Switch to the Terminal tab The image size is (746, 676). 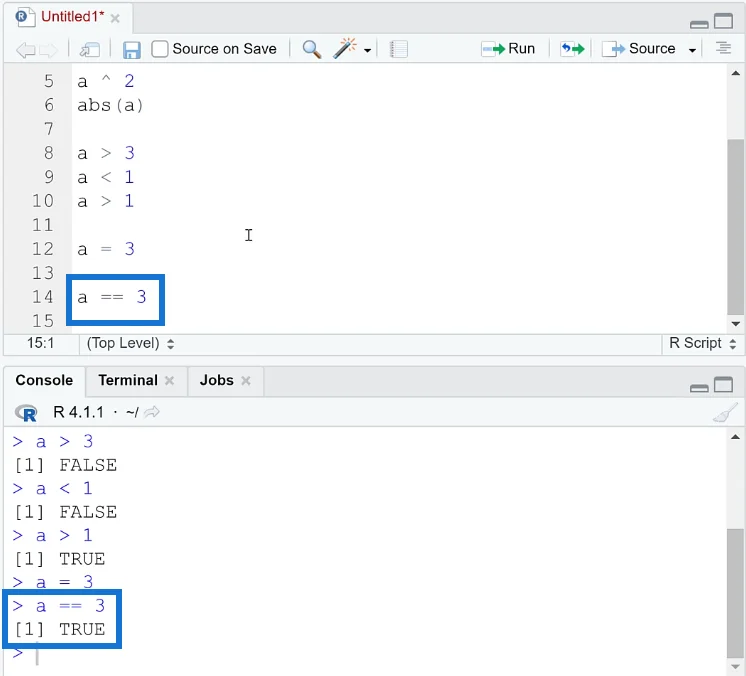pos(128,380)
